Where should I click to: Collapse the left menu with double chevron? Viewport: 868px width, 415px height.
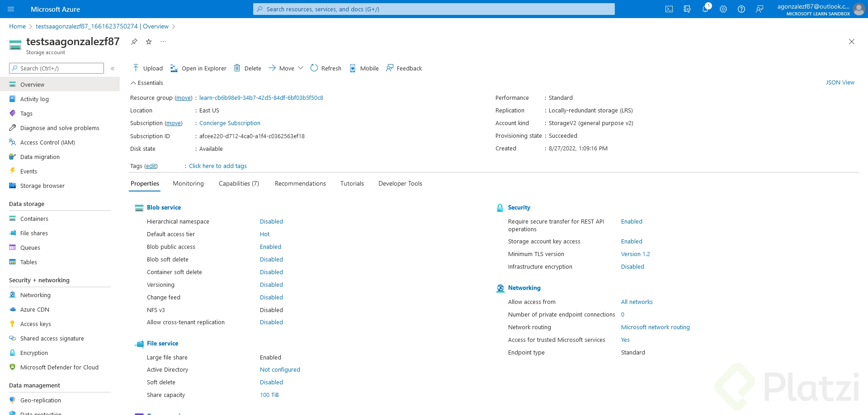(x=113, y=69)
